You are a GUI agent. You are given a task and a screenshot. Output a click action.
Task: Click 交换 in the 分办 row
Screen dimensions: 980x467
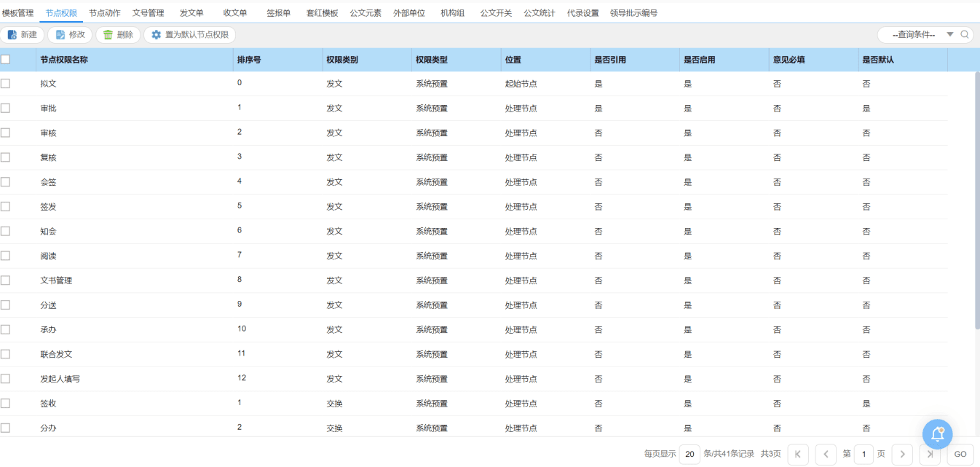pos(334,428)
